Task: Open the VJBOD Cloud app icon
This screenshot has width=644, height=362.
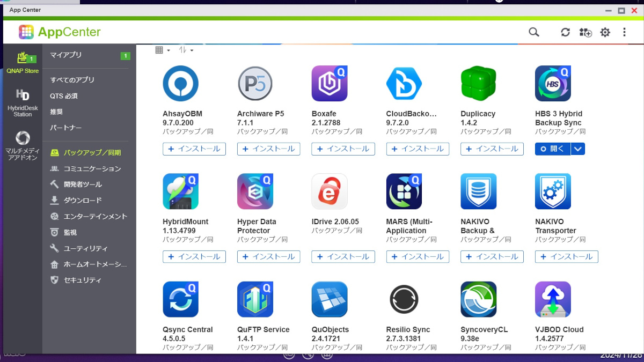Action: [553, 299]
